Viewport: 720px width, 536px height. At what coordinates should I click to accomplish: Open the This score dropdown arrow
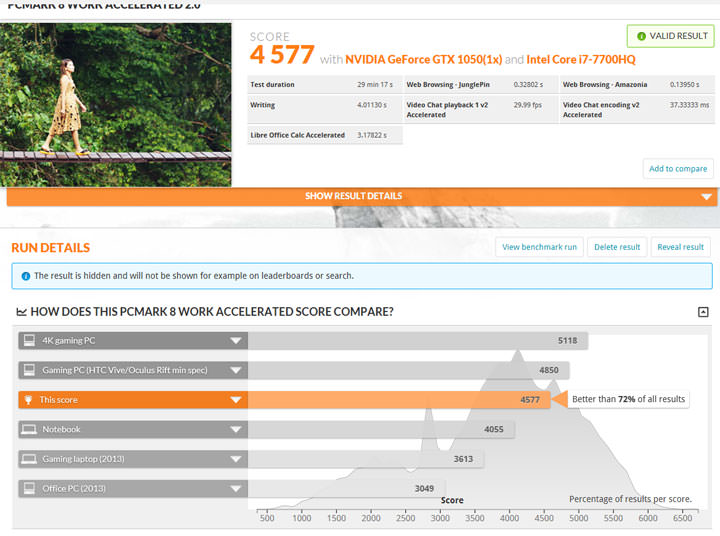pos(236,400)
